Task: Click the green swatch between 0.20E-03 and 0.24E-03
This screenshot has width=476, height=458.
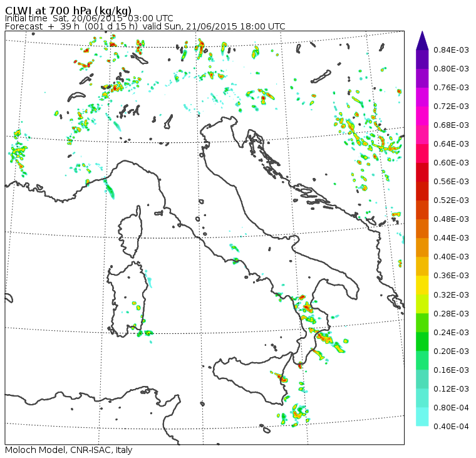Action: (x=422, y=342)
